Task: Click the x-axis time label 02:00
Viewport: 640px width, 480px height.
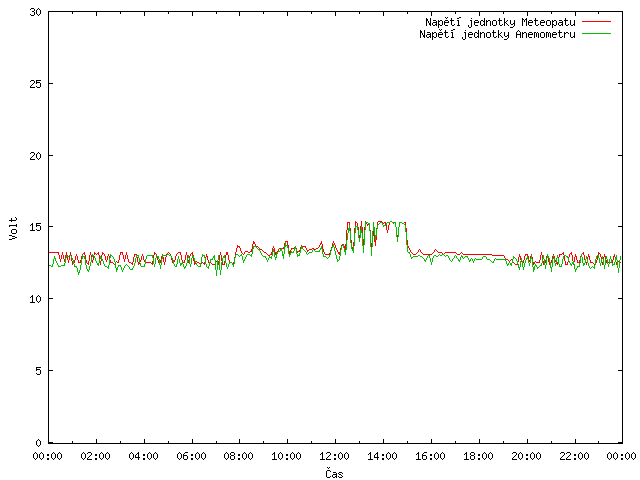Action: (x=96, y=456)
